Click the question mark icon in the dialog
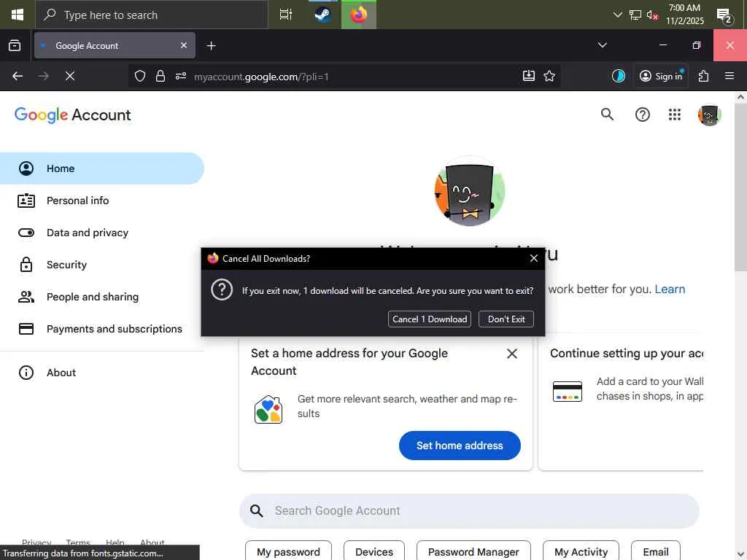Viewport: 747px width, 560px height. point(222,289)
